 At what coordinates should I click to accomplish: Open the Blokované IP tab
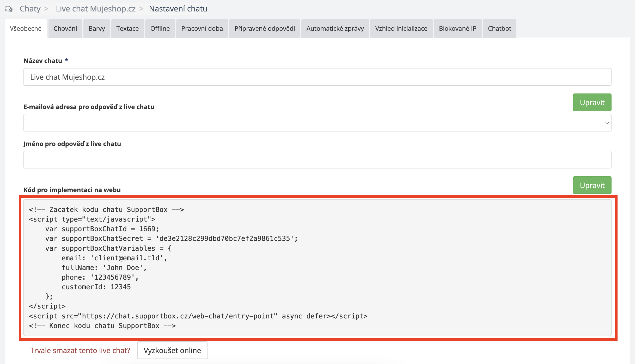[457, 29]
